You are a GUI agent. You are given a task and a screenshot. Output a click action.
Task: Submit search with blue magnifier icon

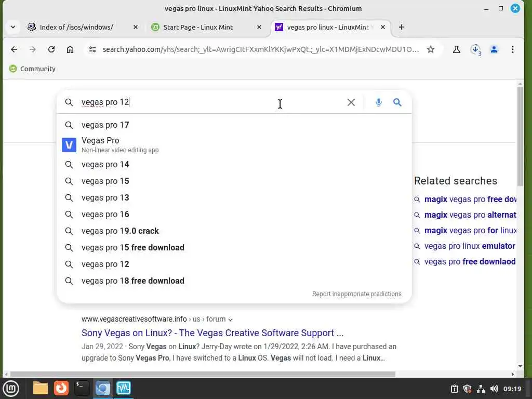(397, 102)
